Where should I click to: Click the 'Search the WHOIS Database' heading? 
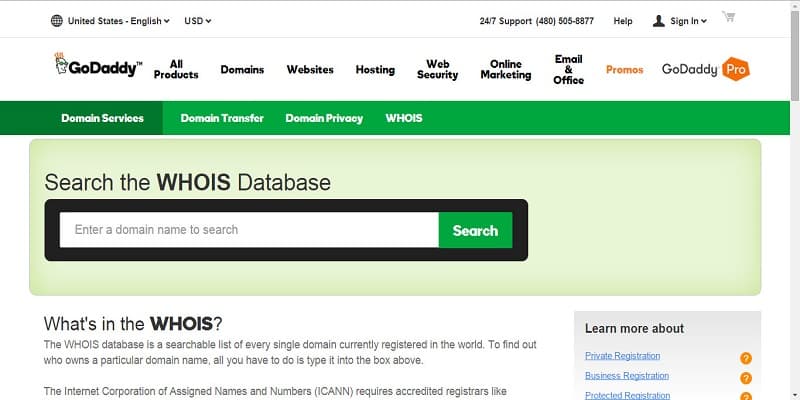coord(187,182)
